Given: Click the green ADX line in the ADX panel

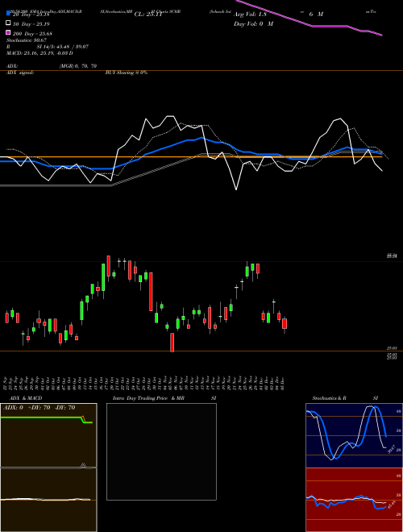Looking at the screenshot, I should 41,418.
